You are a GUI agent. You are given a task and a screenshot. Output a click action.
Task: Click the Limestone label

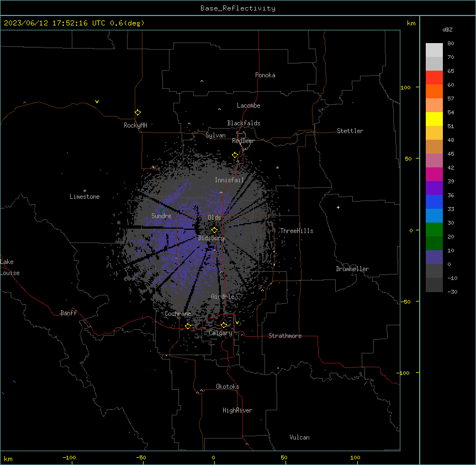pyautogui.click(x=84, y=197)
